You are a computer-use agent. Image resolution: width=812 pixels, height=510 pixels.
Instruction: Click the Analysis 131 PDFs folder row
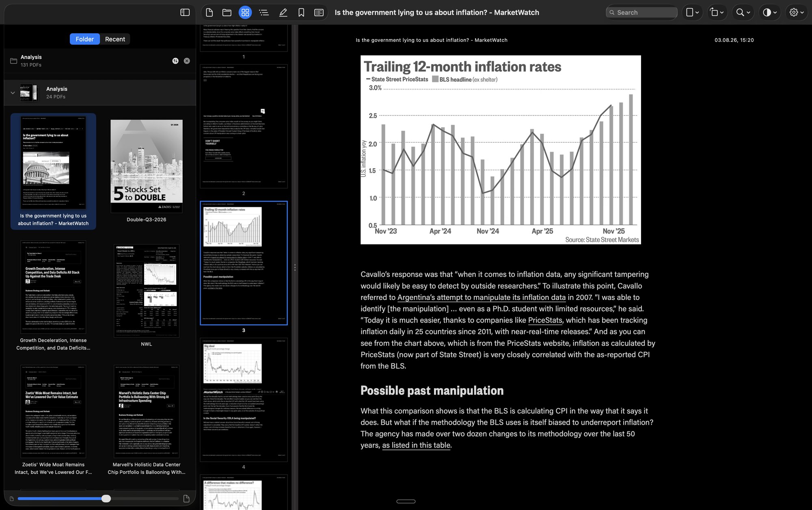point(100,61)
